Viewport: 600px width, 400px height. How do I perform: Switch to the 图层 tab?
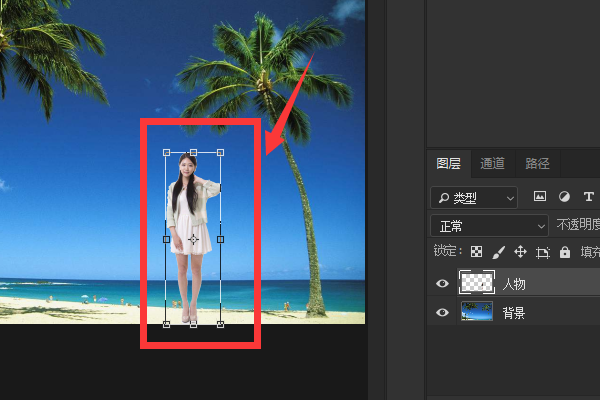tap(449, 164)
